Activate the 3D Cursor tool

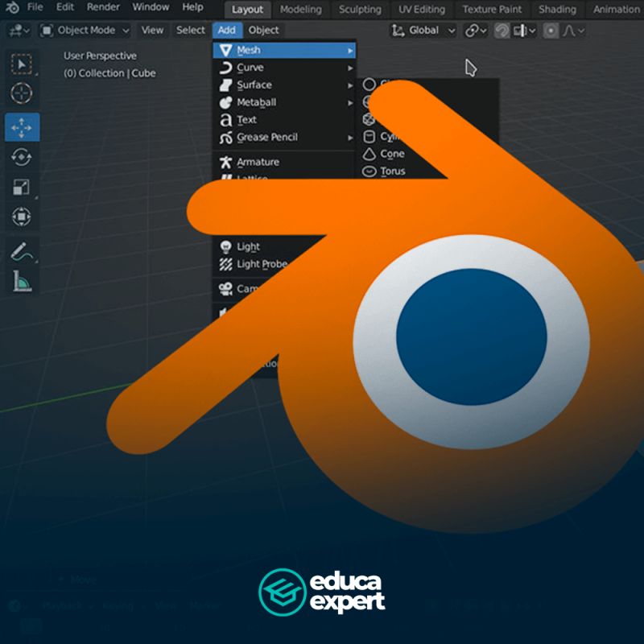22,94
